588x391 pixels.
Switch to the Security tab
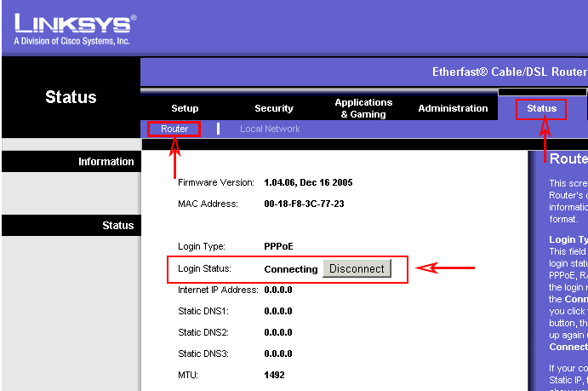point(274,108)
